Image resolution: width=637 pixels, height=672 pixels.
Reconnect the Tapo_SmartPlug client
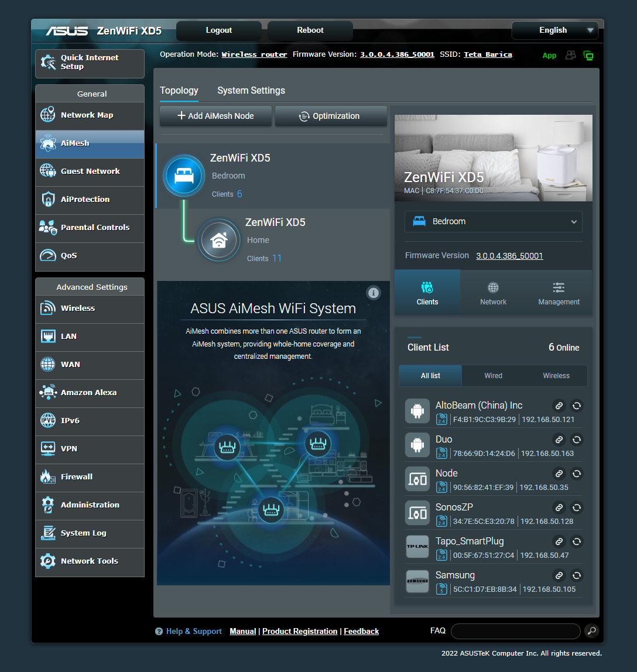[577, 541]
